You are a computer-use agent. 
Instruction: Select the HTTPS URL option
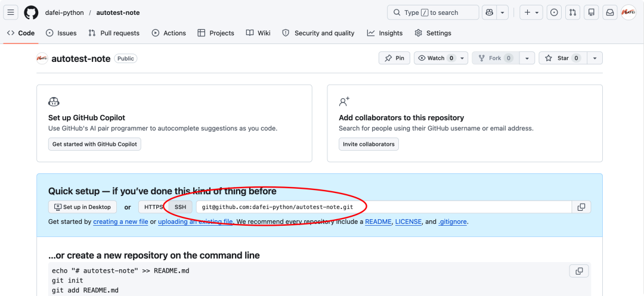pos(154,207)
